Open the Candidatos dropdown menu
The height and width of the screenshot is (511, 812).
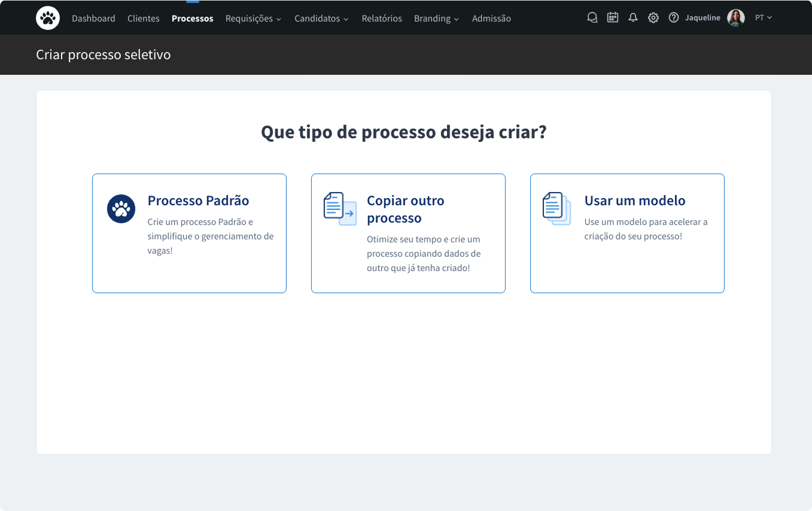click(x=321, y=19)
